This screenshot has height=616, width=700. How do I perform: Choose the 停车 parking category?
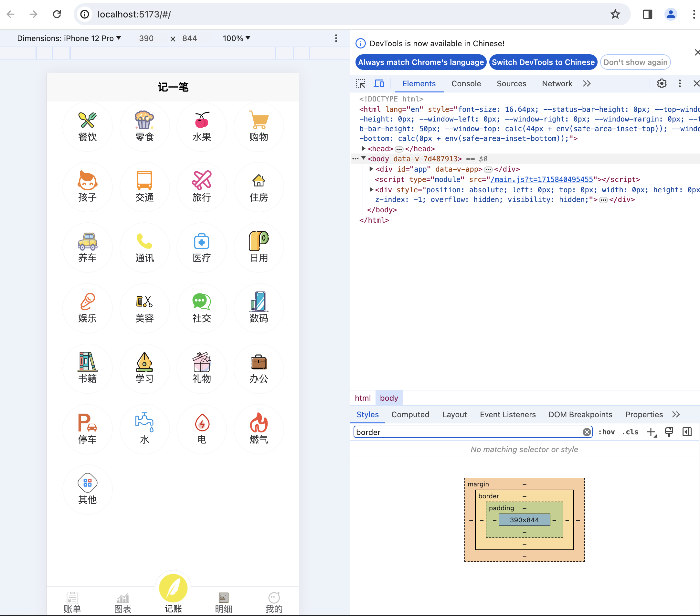pos(87,429)
